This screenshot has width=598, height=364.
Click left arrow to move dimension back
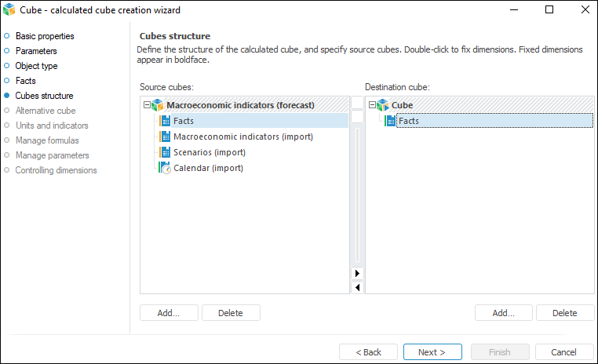pyautogui.click(x=357, y=287)
